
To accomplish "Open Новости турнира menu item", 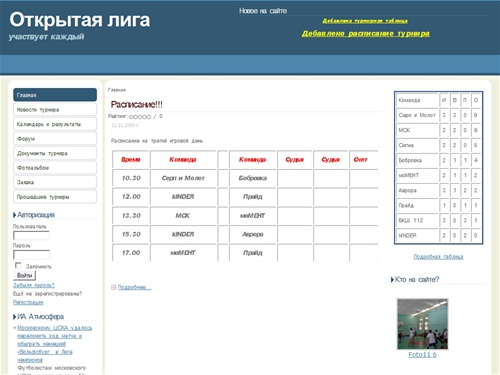I will click(55, 110).
